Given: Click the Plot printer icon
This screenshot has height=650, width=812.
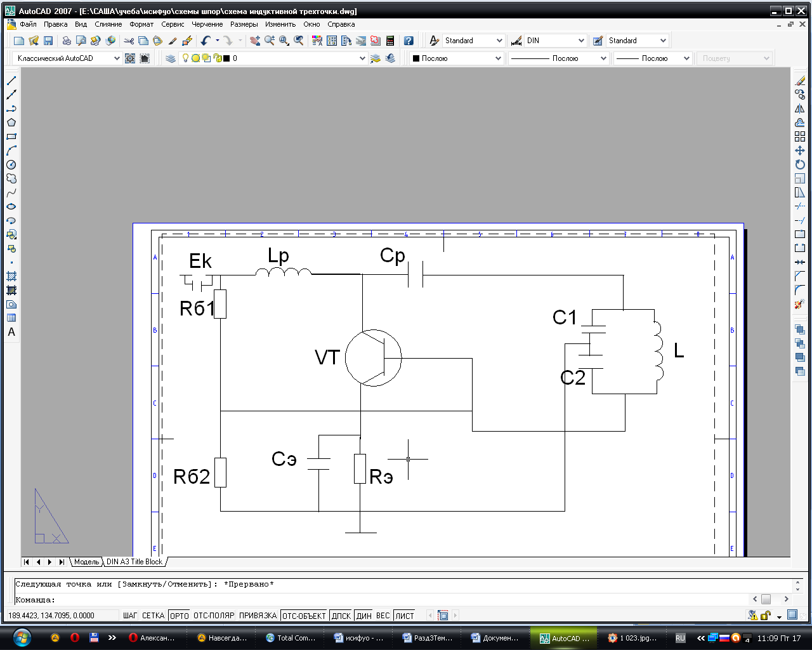Looking at the screenshot, I should (67, 41).
